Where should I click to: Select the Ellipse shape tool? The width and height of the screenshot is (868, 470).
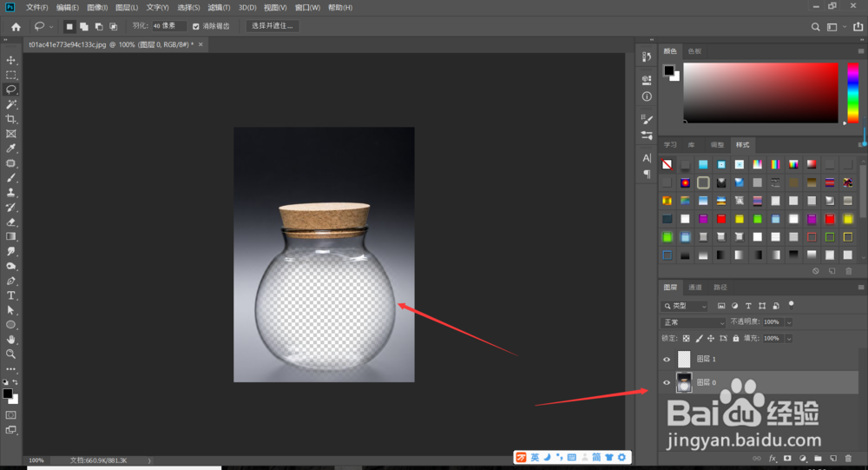pos(10,325)
